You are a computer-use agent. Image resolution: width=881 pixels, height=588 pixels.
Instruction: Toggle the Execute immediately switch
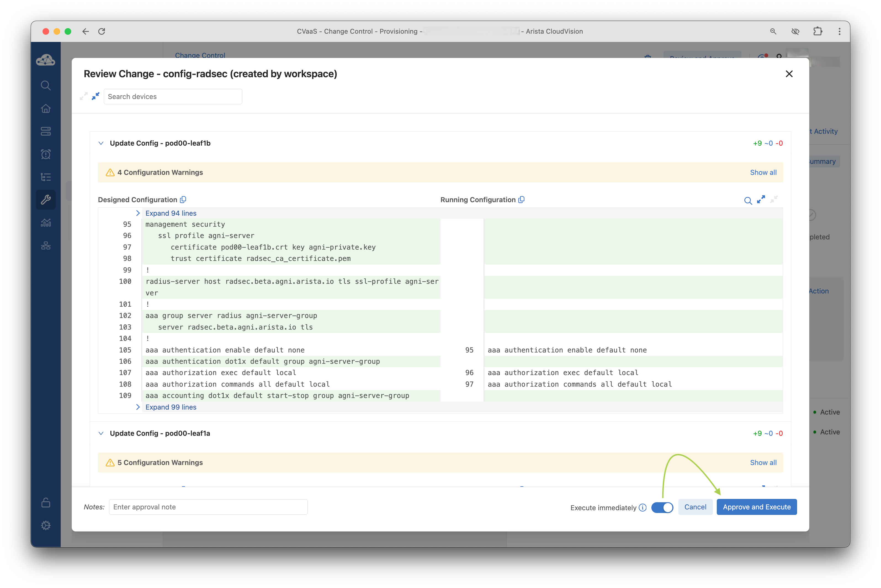[x=662, y=507]
